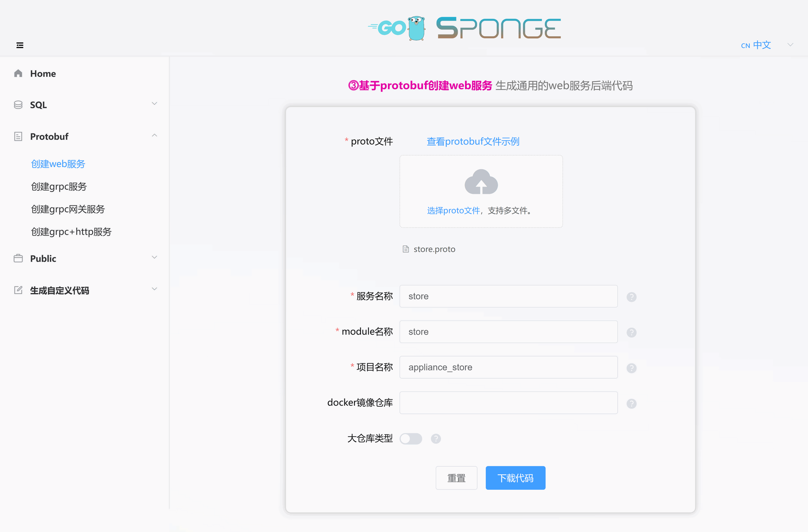Click the sidebar collapse hamburger icon

(20, 45)
